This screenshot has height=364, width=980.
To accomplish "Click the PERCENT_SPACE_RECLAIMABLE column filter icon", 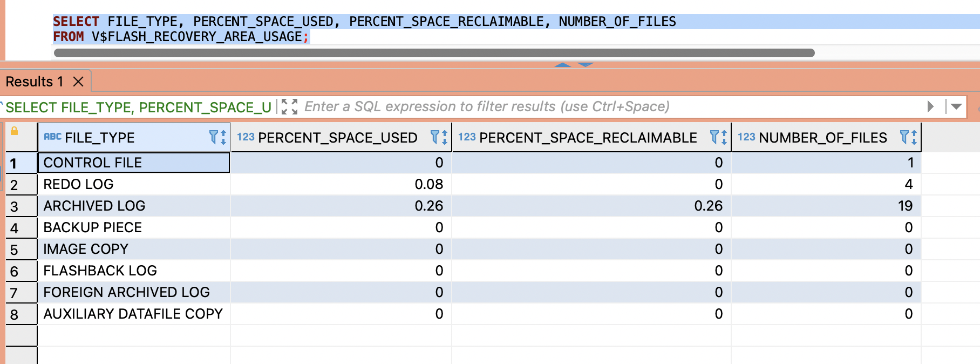I will (x=715, y=137).
